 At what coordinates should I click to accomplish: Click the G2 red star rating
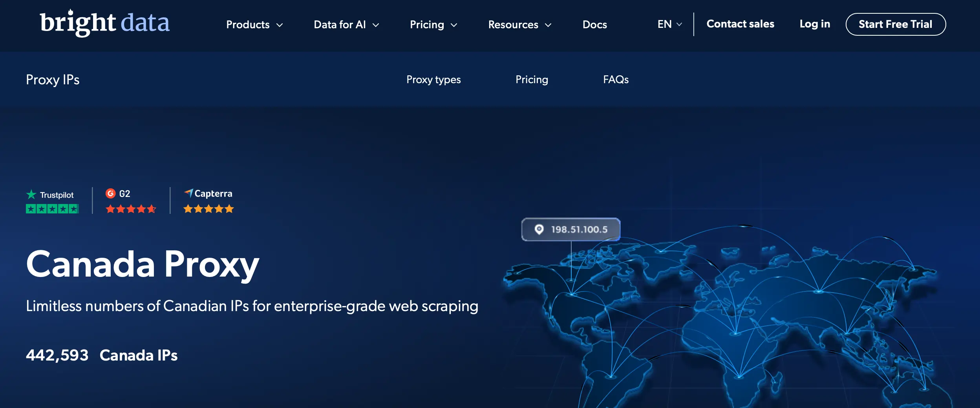[131, 209]
